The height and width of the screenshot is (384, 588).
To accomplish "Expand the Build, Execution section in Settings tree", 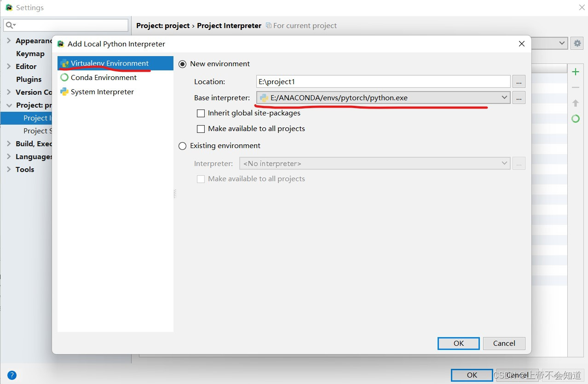I will [9, 143].
